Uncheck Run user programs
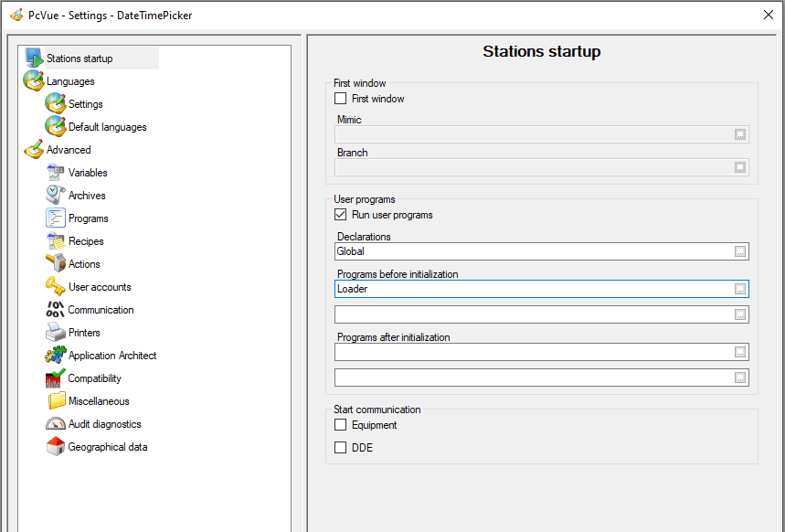This screenshot has height=532, width=785. click(x=341, y=215)
